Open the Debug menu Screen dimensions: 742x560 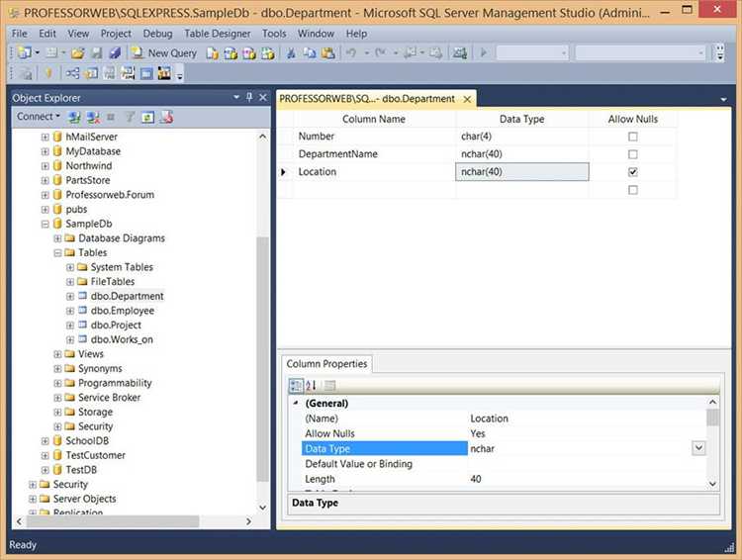click(x=157, y=33)
